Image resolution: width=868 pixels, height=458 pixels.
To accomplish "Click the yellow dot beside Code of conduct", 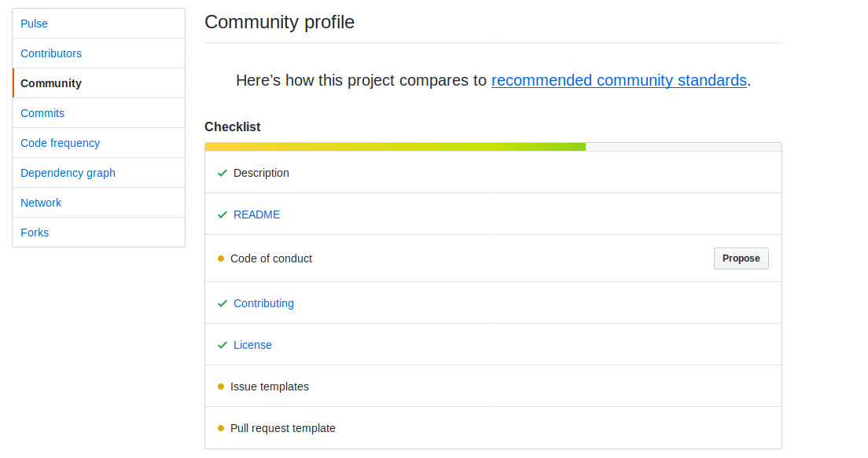I will tap(221, 259).
